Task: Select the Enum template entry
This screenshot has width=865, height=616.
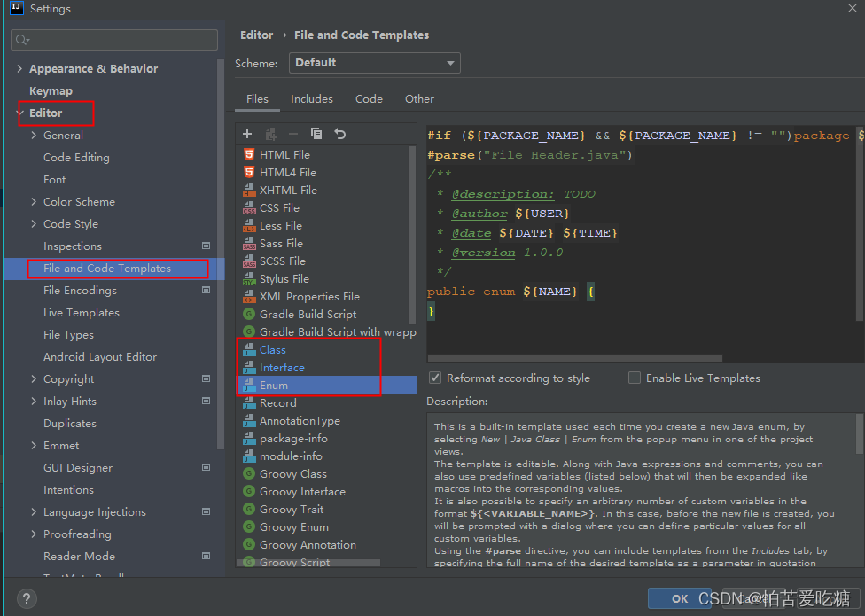Action: 326,385
